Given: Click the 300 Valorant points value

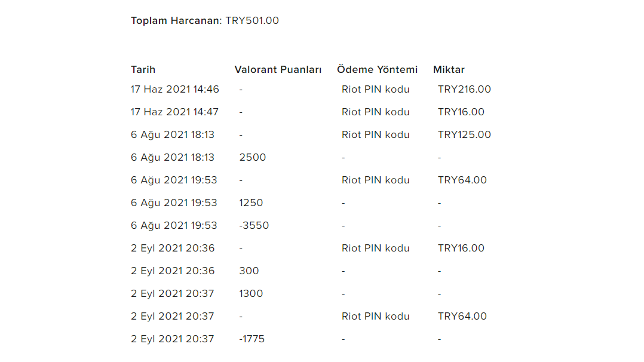Looking at the screenshot, I should tap(249, 271).
